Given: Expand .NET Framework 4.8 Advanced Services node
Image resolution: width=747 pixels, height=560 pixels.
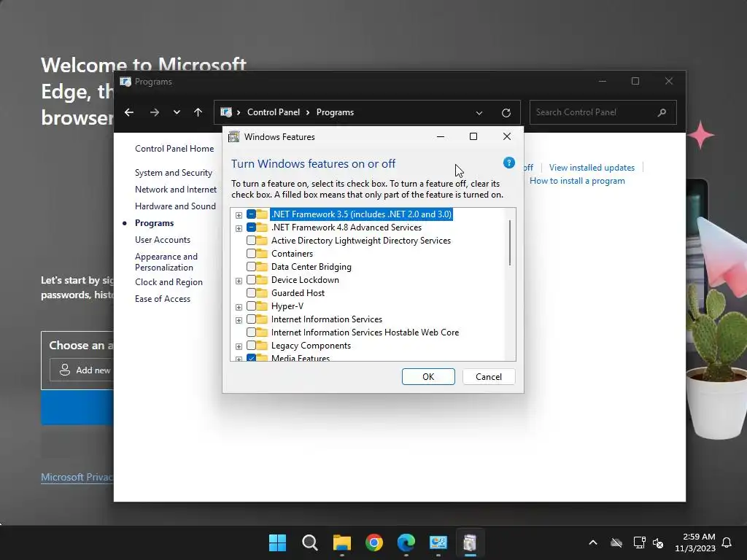Looking at the screenshot, I should [239, 228].
